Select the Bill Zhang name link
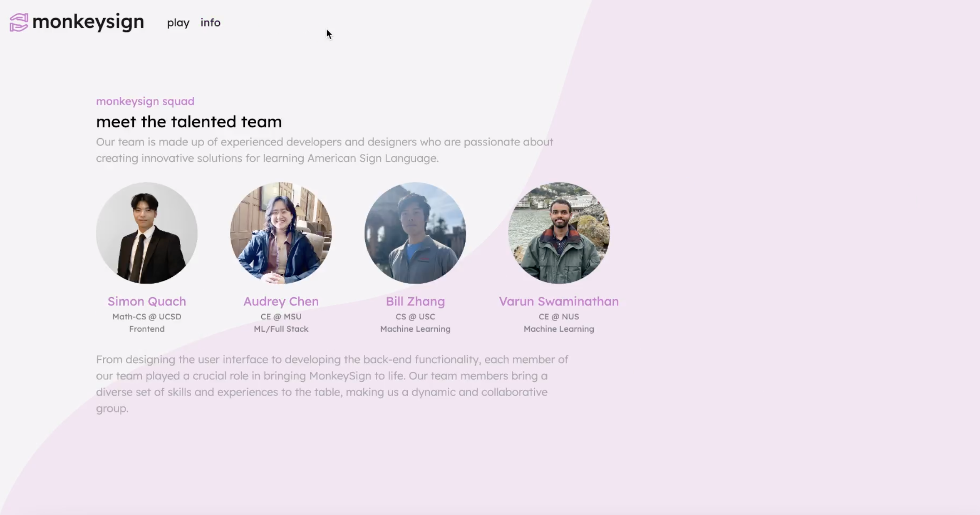Viewport: 980px width, 515px height. pos(415,301)
